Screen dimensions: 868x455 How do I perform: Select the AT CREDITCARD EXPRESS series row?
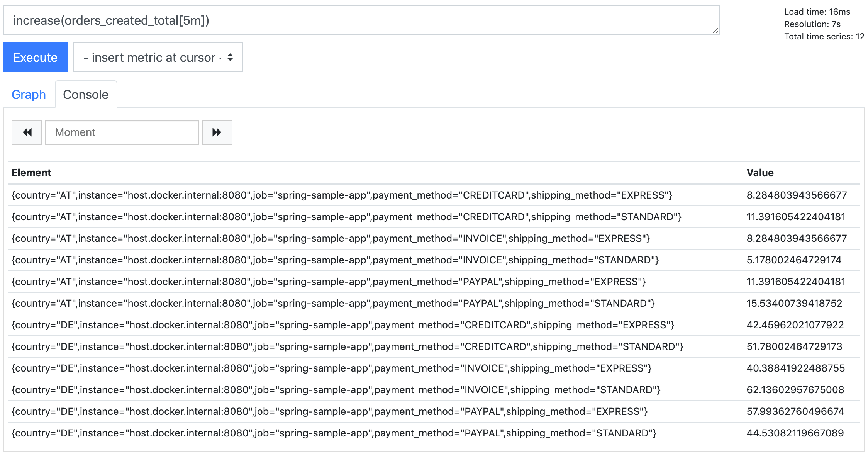pyautogui.click(x=342, y=195)
